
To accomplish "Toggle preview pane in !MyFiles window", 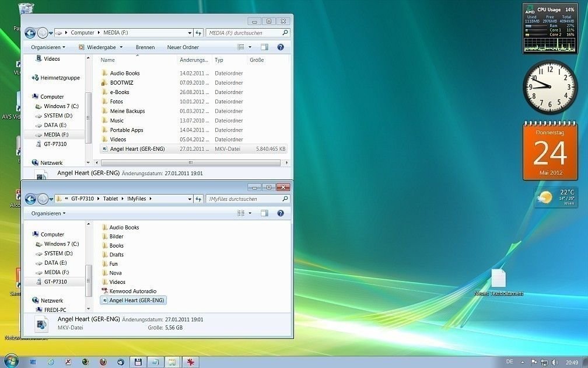I will (x=264, y=213).
